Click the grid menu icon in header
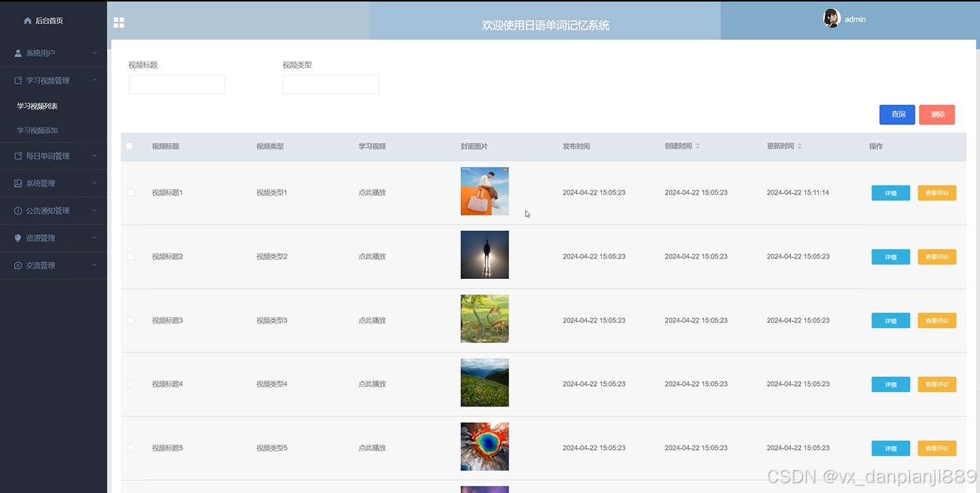980x493 pixels. pyautogui.click(x=119, y=23)
